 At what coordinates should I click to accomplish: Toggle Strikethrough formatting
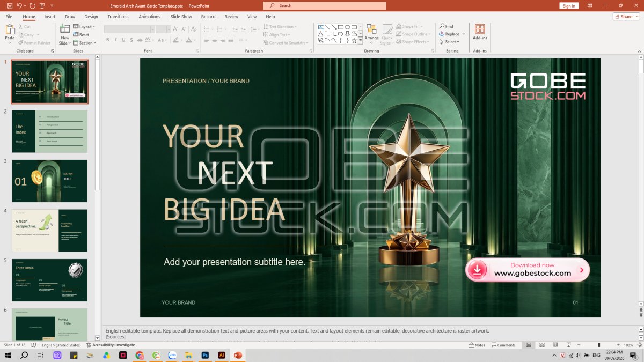pyautogui.click(x=140, y=40)
